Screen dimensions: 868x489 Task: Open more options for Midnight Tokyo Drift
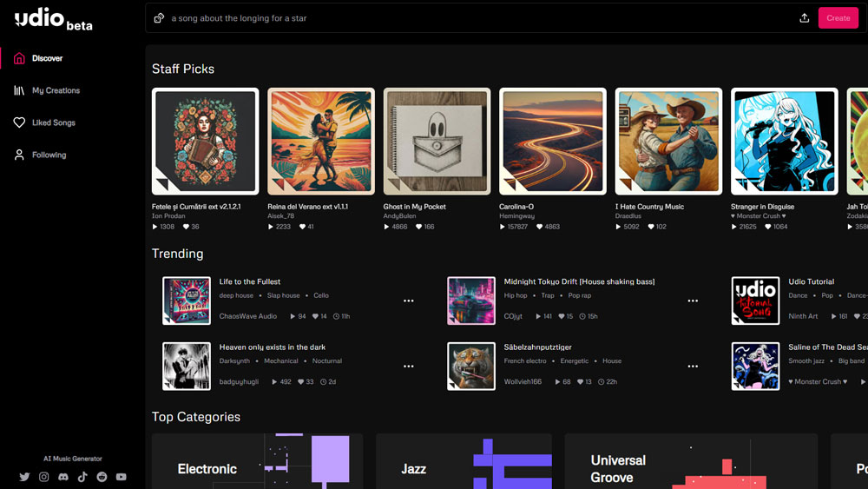(693, 301)
